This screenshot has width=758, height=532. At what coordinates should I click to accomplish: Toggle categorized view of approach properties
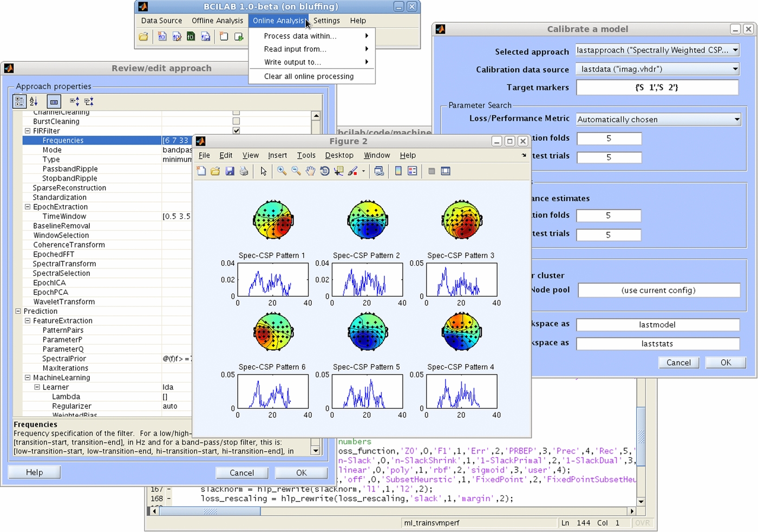click(x=19, y=101)
